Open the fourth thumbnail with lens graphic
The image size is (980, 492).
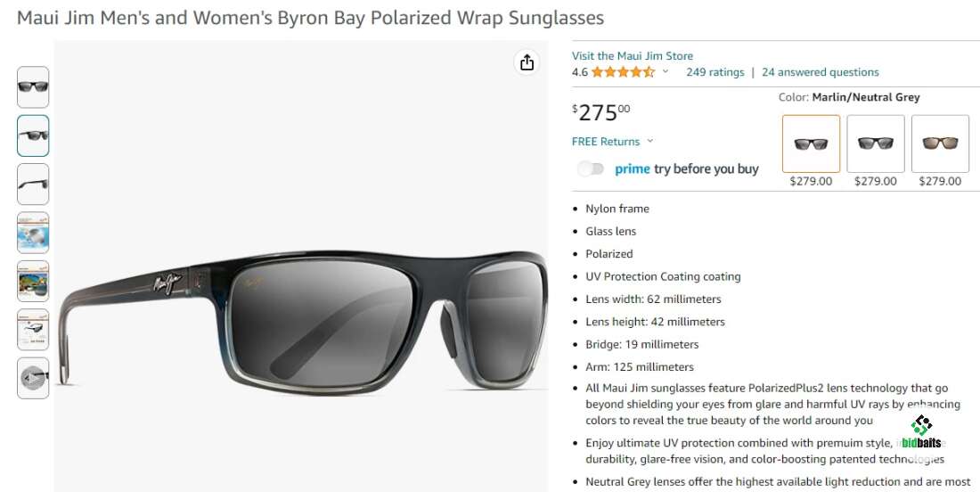click(33, 233)
